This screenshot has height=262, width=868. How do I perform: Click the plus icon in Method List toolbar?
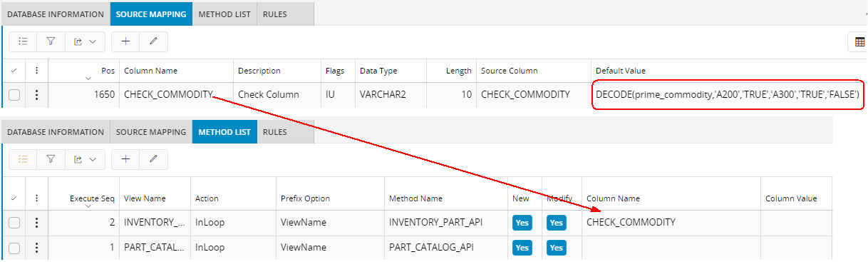(x=125, y=159)
